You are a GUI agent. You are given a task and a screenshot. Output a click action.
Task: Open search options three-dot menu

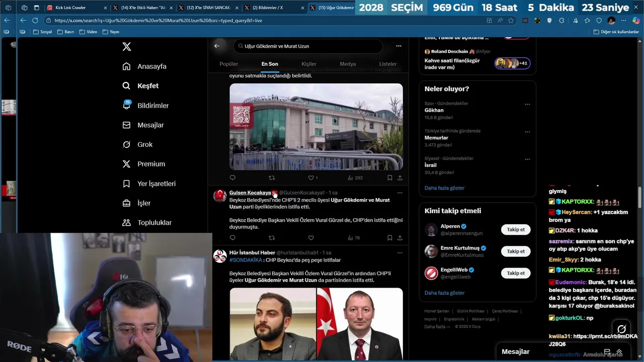[x=398, y=46]
